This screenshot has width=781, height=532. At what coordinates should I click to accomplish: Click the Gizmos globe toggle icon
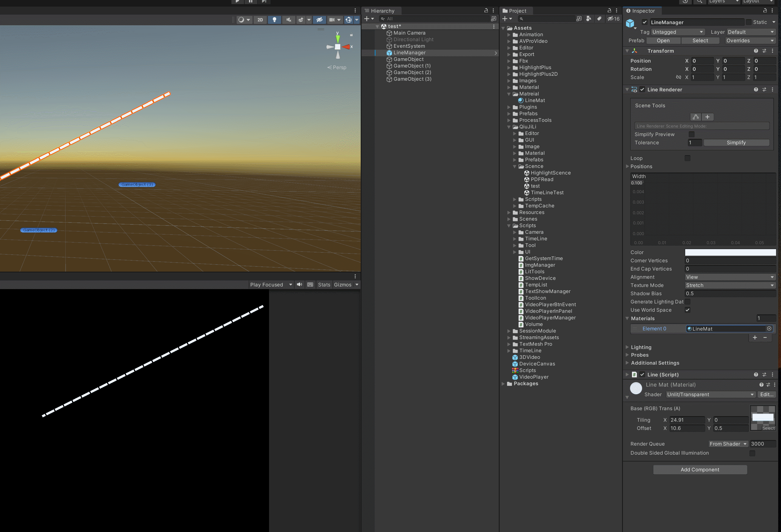click(x=348, y=20)
